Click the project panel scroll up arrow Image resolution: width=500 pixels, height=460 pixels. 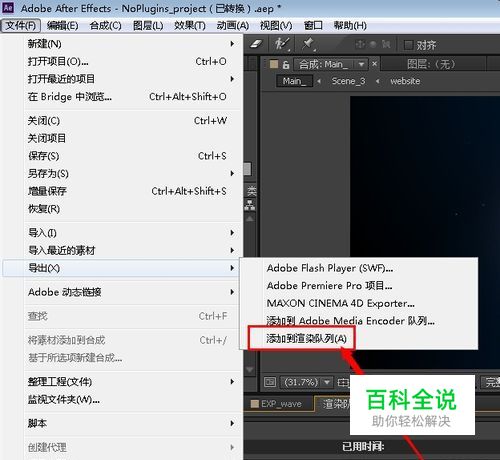pos(250,219)
